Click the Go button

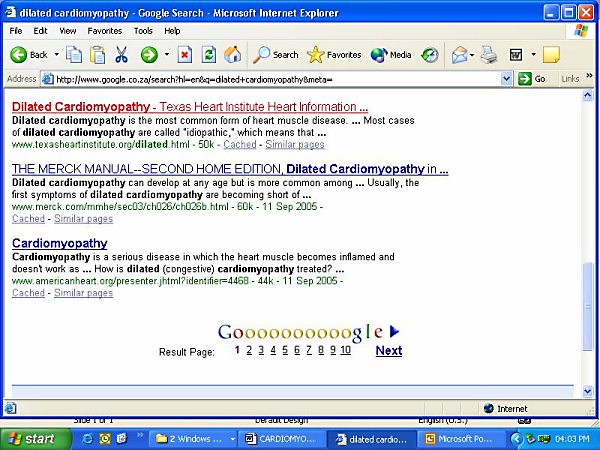532,79
